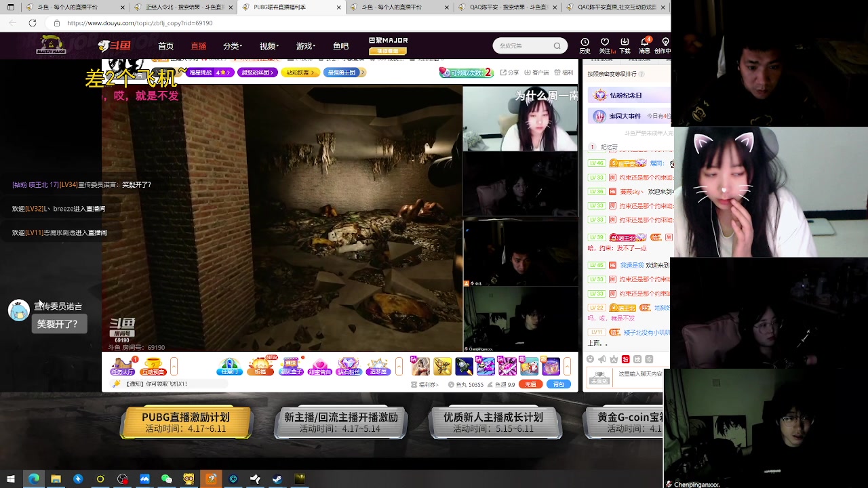
Task: Click the 分享 share icon above the player
Action: [x=509, y=73]
